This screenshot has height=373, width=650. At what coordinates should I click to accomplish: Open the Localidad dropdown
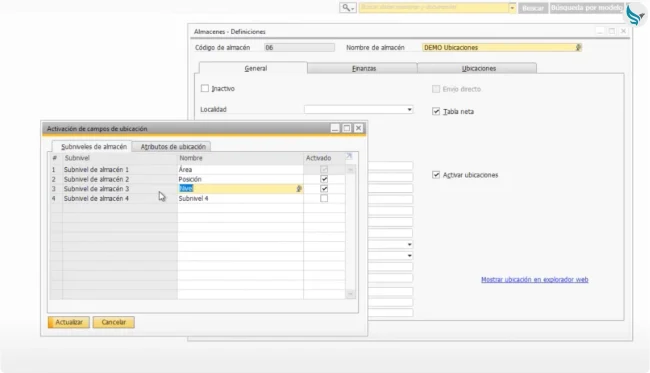click(x=409, y=109)
